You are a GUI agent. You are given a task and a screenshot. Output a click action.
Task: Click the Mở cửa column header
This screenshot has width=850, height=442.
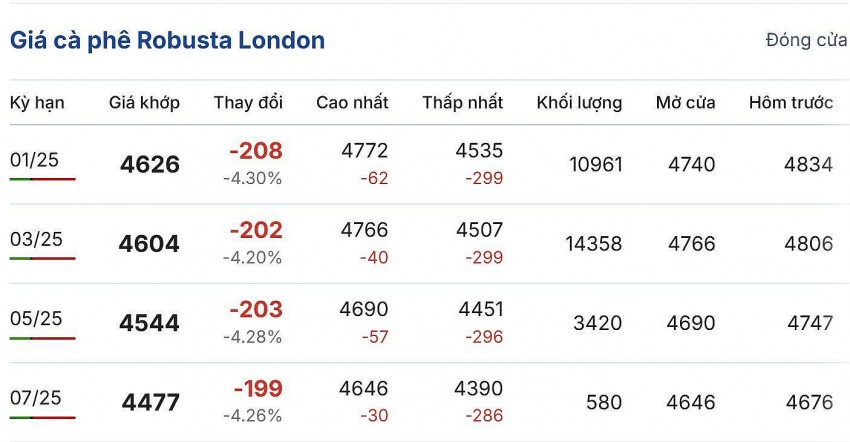pos(685,103)
